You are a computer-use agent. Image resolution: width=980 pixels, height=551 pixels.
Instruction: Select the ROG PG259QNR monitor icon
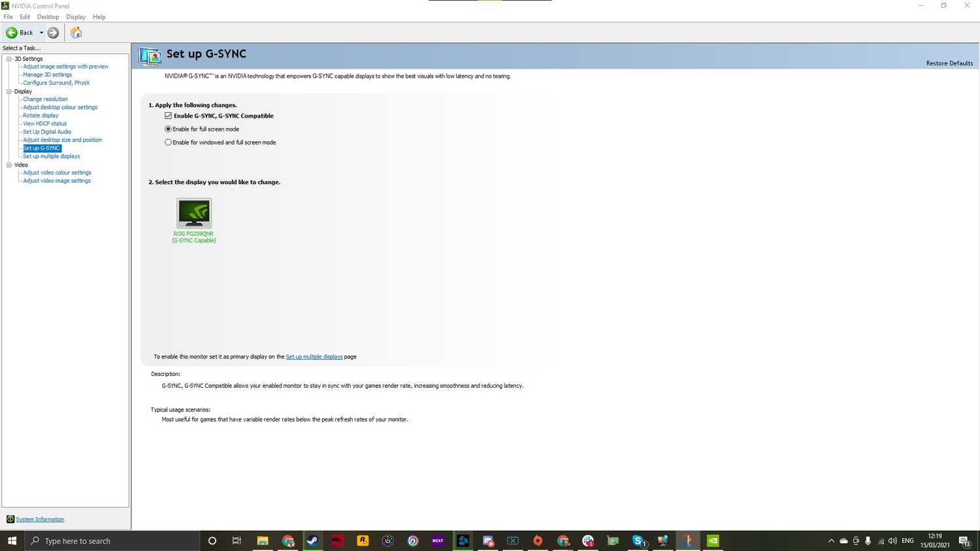(x=194, y=213)
